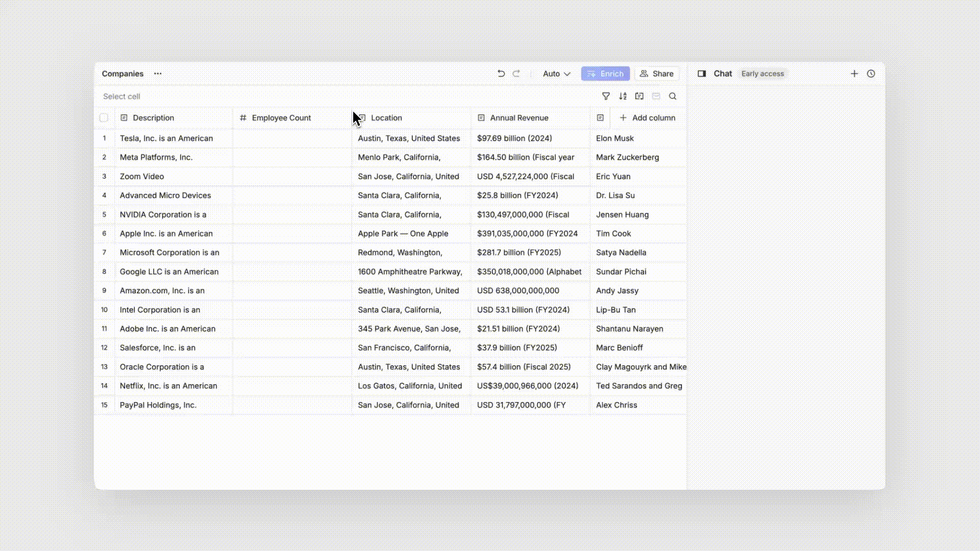
Task: Click the A-Z sort icon
Action: click(x=623, y=96)
